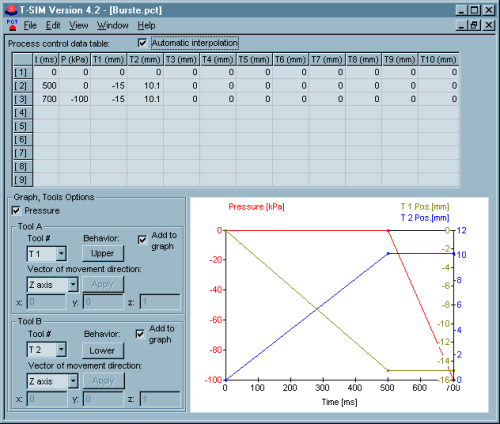This screenshot has height=424, width=500.
Task: Open the File menu
Action: [30, 25]
